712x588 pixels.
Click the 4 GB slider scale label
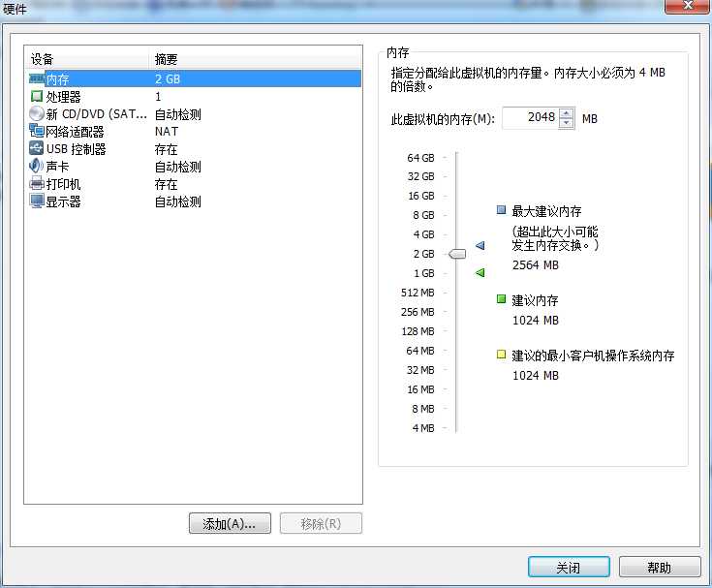[x=423, y=234]
